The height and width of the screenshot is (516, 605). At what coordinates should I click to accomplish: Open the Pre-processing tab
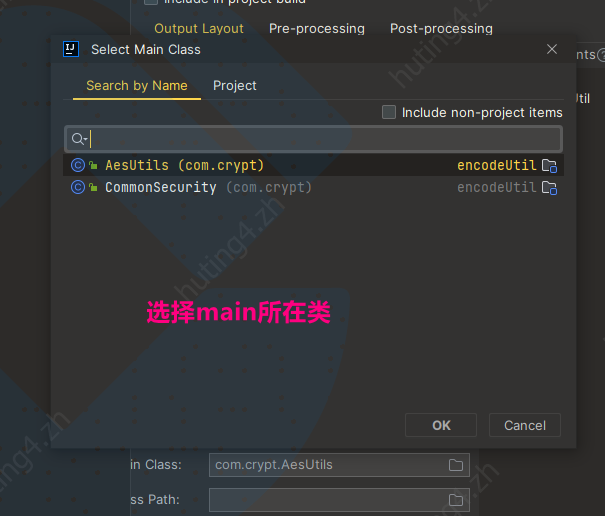point(317,28)
